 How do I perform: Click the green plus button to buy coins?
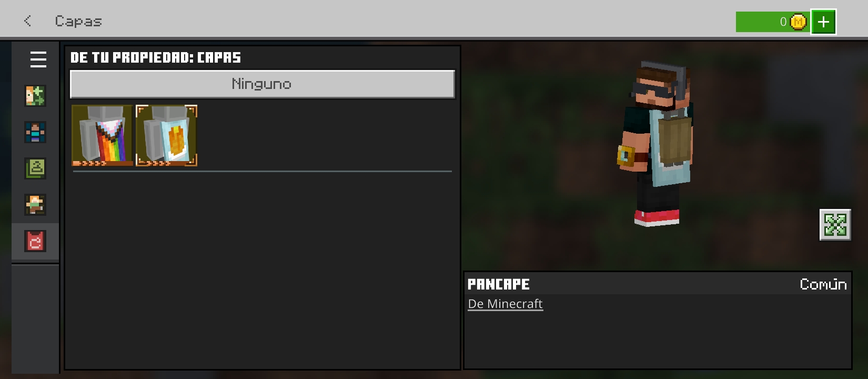coord(823,22)
